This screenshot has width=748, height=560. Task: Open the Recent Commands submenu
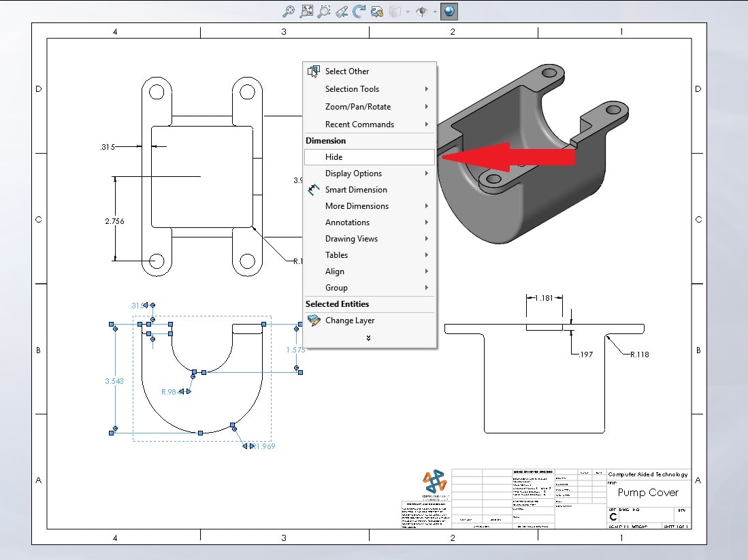pyautogui.click(x=359, y=124)
